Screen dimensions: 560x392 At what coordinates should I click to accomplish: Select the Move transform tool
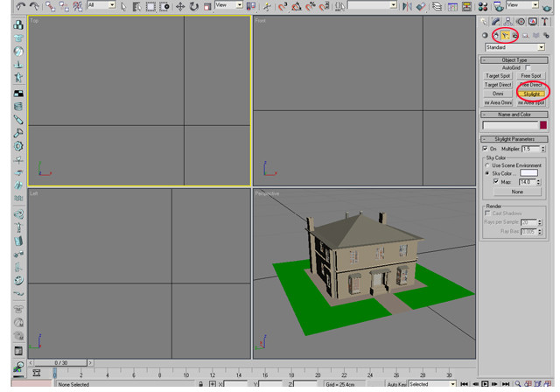(x=179, y=6)
